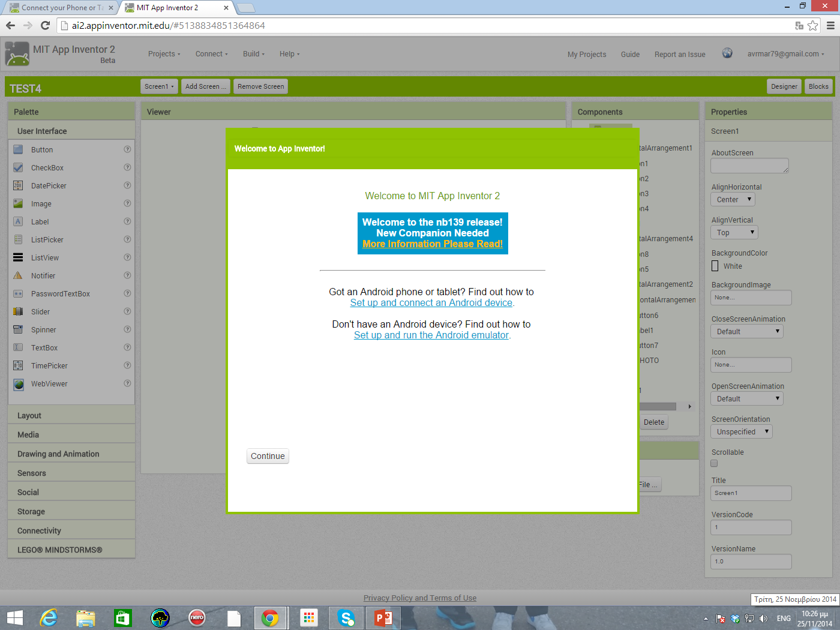This screenshot has height=630, width=840.
Task: Open the Screen1 screen selector dropdown
Action: pyautogui.click(x=159, y=86)
